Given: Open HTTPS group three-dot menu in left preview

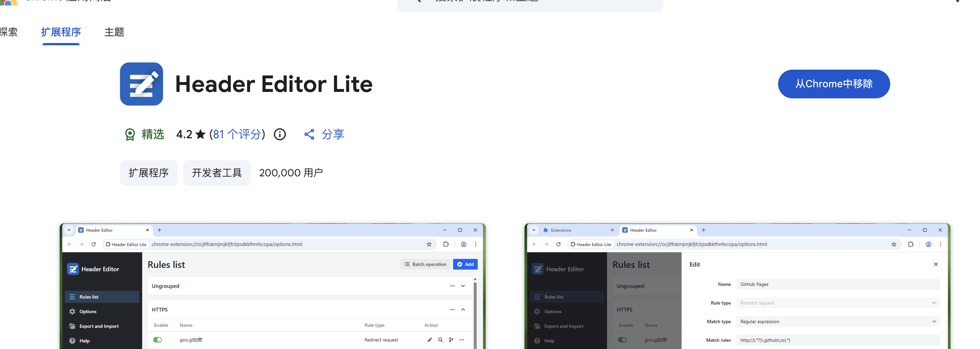Looking at the screenshot, I should (x=452, y=310).
